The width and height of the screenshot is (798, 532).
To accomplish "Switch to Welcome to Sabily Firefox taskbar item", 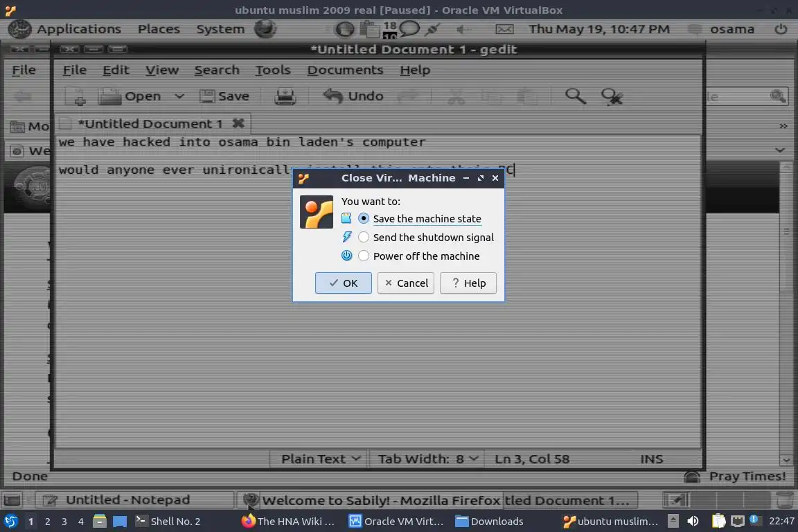I will click(x=371, y=500).
